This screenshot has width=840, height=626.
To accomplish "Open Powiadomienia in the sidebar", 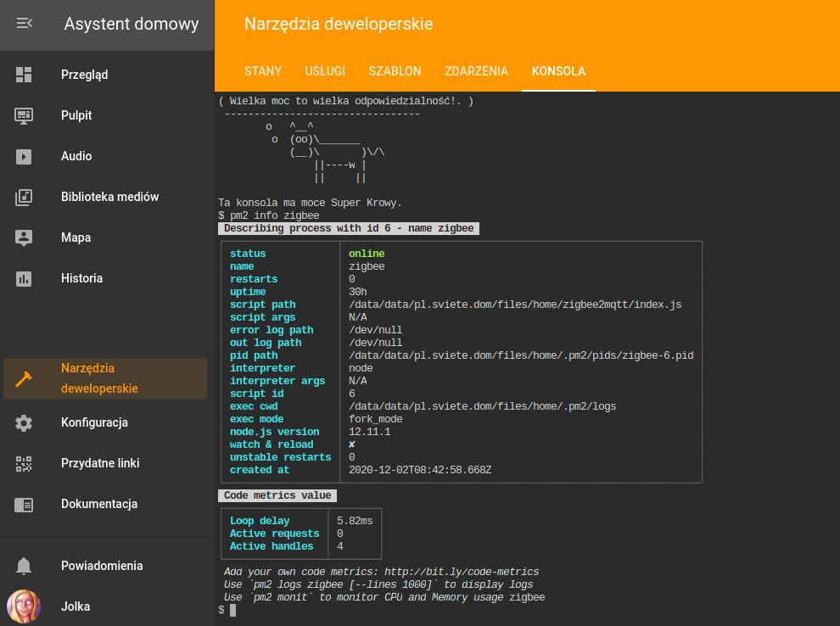I will [x=105, y=566].
